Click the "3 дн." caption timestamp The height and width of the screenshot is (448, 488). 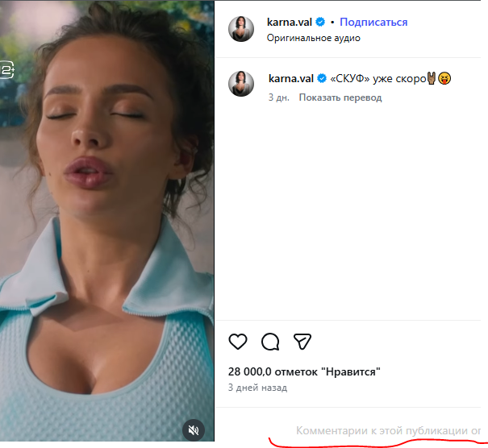coord(279,97)
